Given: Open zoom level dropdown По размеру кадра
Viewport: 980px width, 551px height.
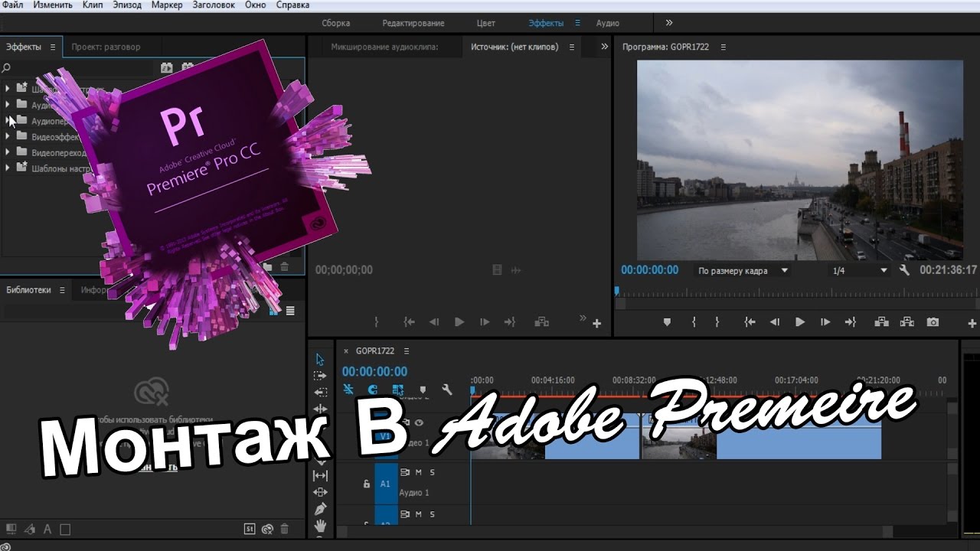Looking at the screenshot, I should click(x=742, y=271).
